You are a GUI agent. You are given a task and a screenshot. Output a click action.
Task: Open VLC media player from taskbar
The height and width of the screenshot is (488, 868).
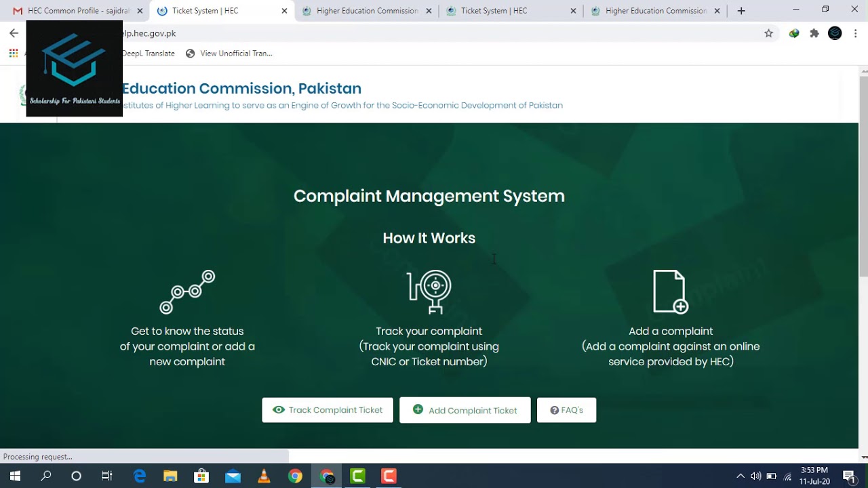[x=264, y=476]
